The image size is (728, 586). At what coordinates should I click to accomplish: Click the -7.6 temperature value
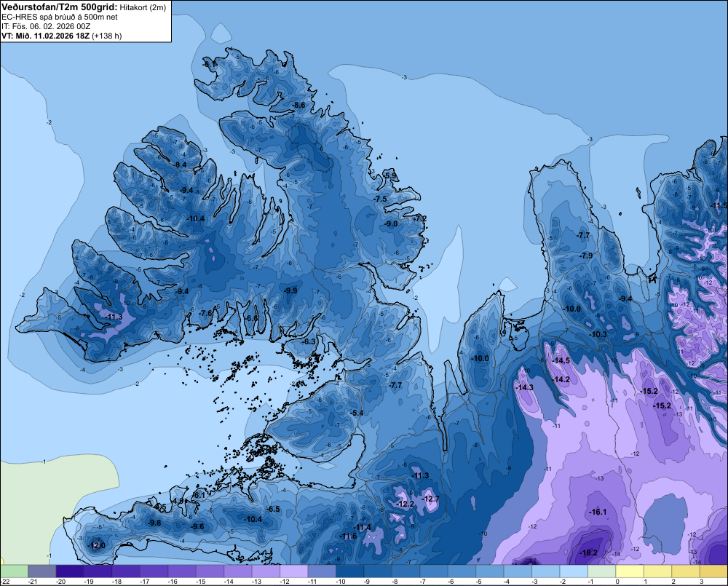point(206,313)
